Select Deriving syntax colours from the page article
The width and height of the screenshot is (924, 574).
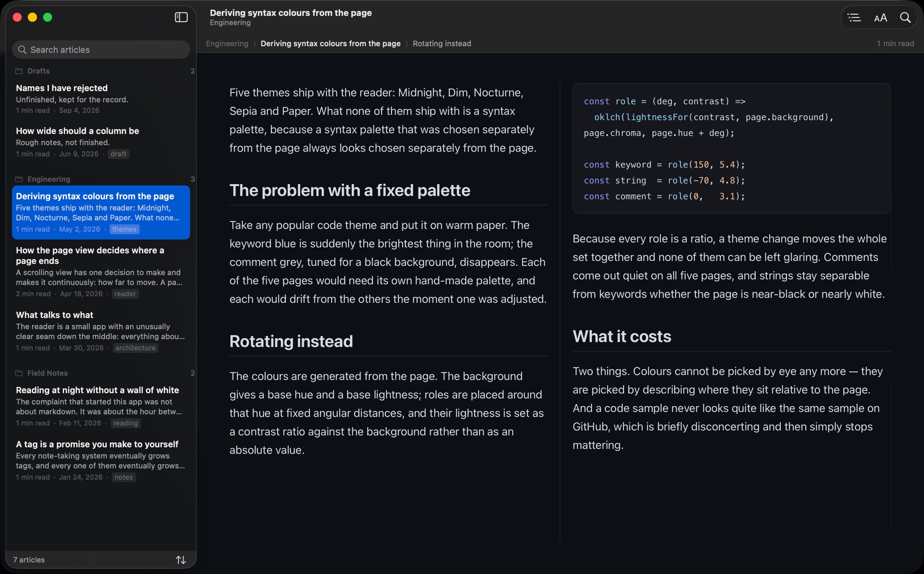click(x=101, y=212)
